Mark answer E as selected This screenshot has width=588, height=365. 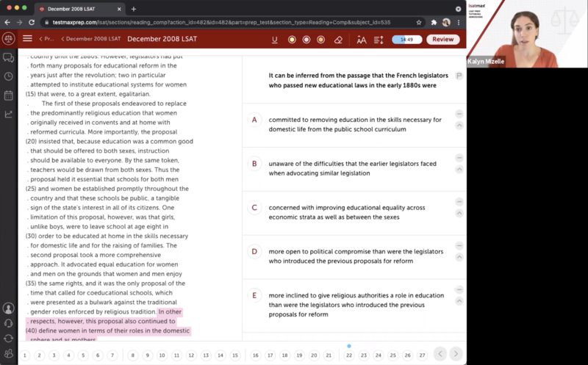tap(254, 296)
